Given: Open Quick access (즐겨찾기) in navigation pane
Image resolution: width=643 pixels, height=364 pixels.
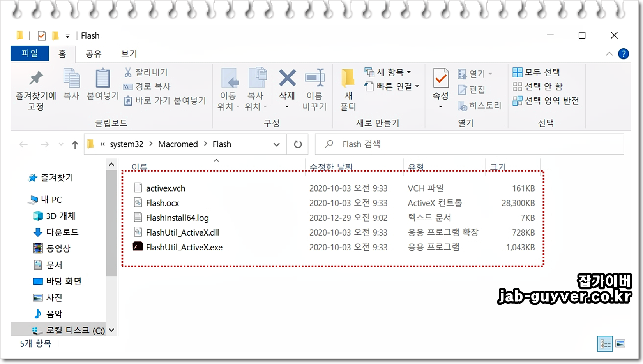Looking at the screenshot, I should [51, 178].
